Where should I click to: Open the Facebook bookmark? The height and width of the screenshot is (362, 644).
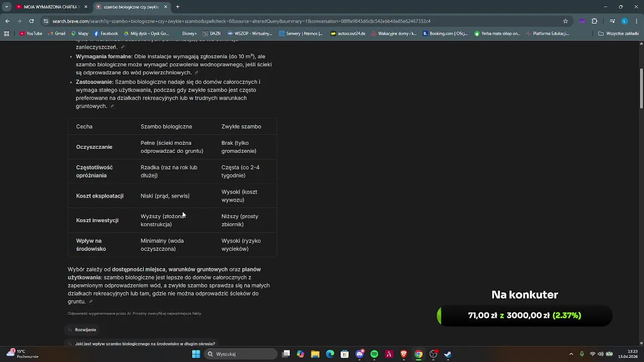pos(106,34)
